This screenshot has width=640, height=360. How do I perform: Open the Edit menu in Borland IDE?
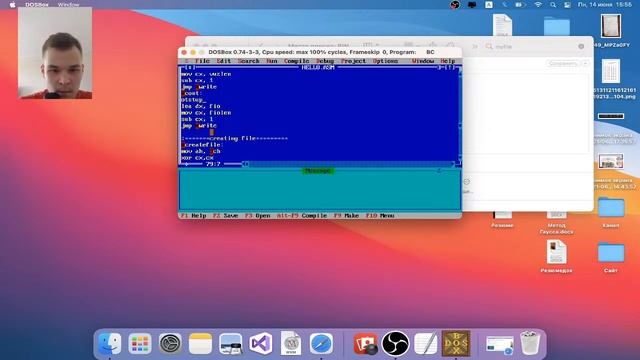[x=224, y=61]
